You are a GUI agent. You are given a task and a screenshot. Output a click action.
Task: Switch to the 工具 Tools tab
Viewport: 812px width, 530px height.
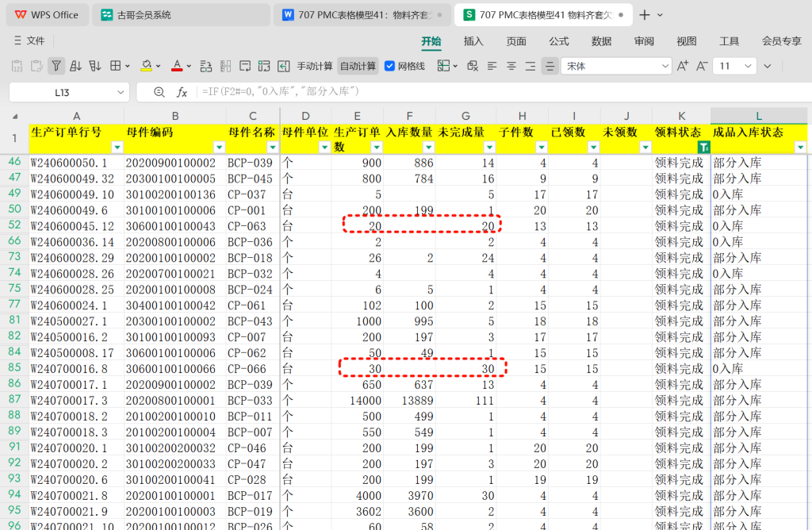[x=730, y=41]
